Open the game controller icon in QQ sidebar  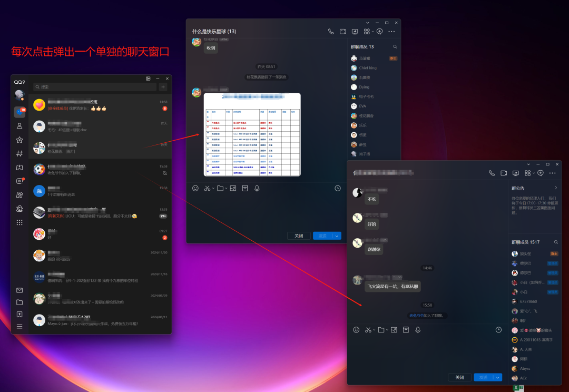19,168
